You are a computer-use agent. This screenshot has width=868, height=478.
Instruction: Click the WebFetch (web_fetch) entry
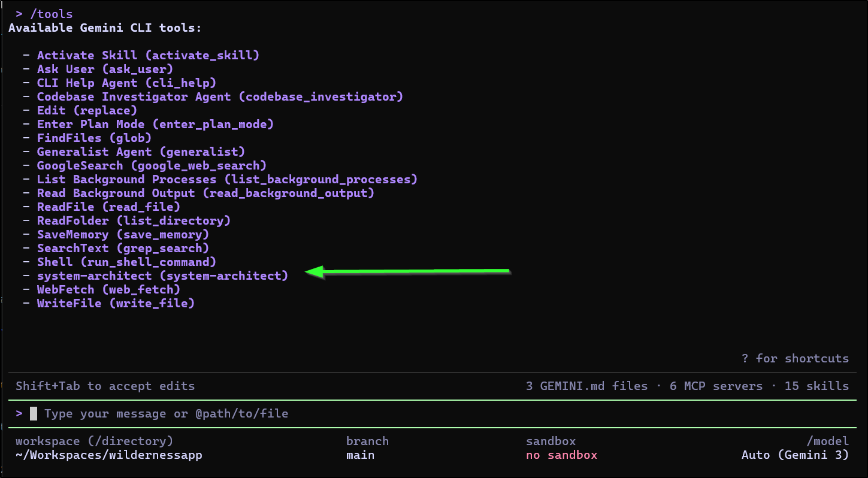pos(108,289)
